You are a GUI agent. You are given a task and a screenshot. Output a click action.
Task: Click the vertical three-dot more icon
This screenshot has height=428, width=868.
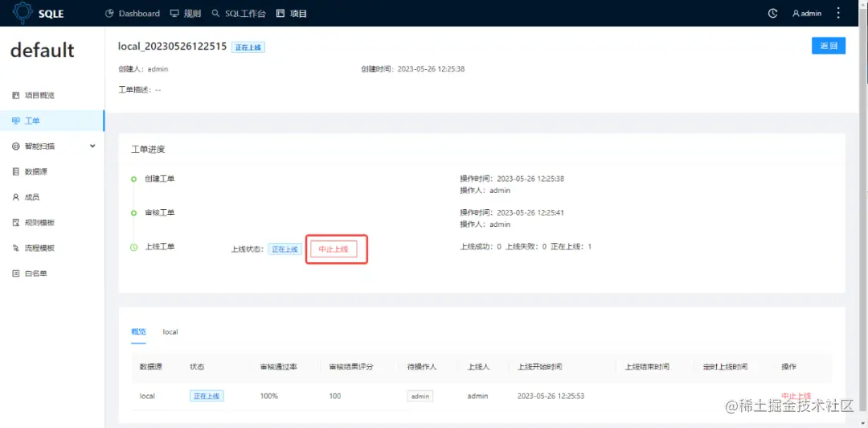(838, 13)
